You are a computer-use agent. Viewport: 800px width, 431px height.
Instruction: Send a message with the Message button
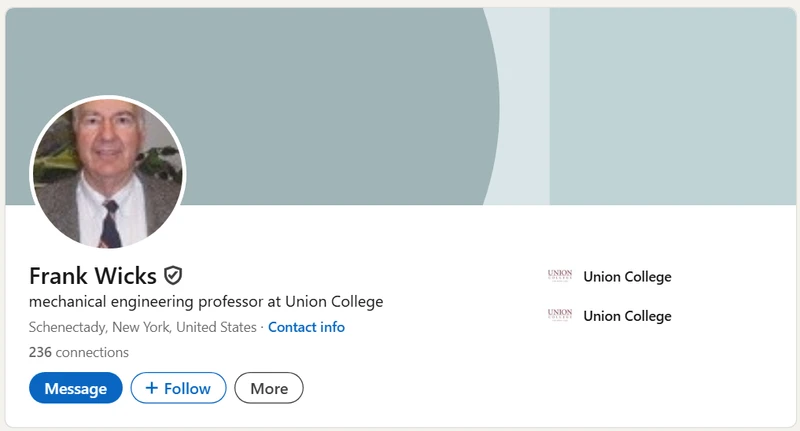pos(76,388)
